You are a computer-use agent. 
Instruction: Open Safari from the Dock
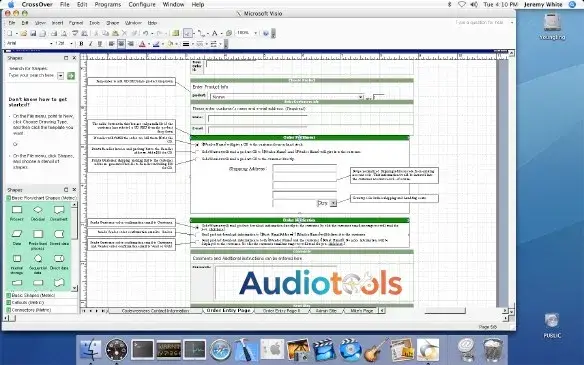(x=220, y=350)
